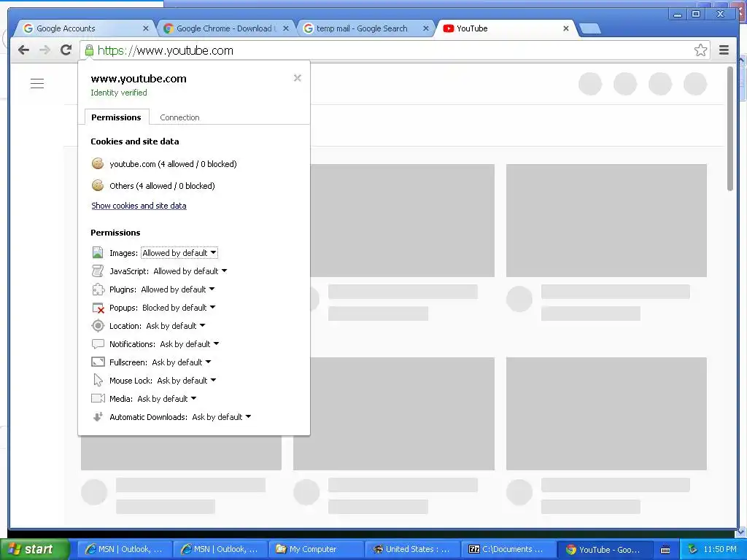Click the Automatic Downloads arrow icon
Screen dimensions: 747x560
click(98, 416)
